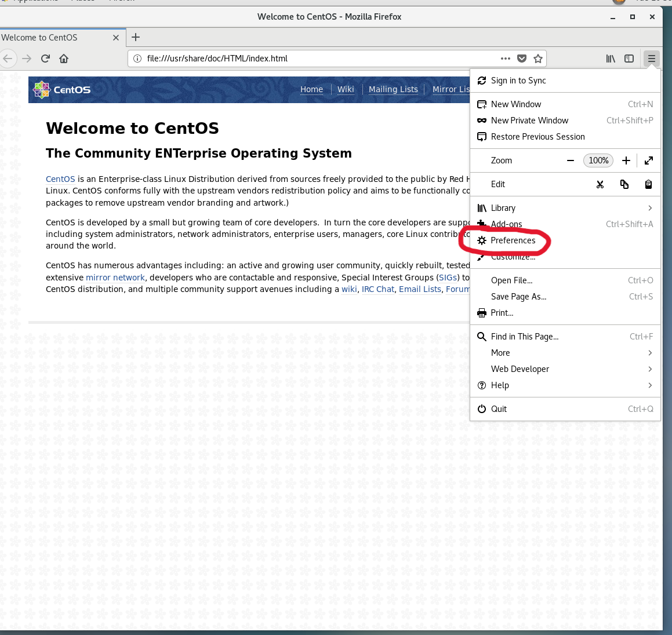Screen dimensions: 672x635
Task: Go back one page
Action: click(x=8, y=59)
